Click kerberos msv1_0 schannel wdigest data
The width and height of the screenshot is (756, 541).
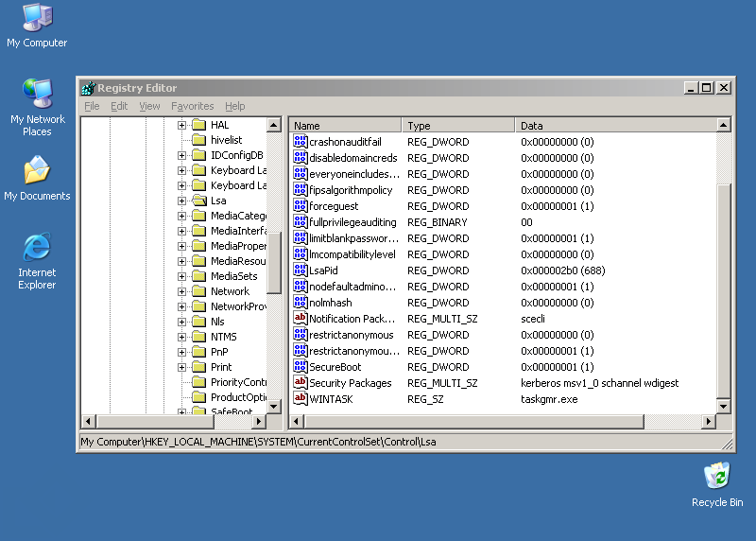pos(599,383)
